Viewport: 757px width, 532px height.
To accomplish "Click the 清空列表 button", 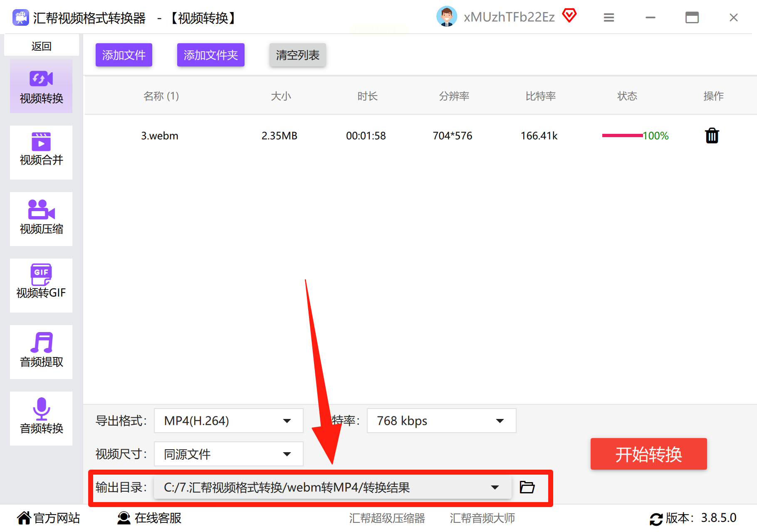I will (x=298, y=55).
